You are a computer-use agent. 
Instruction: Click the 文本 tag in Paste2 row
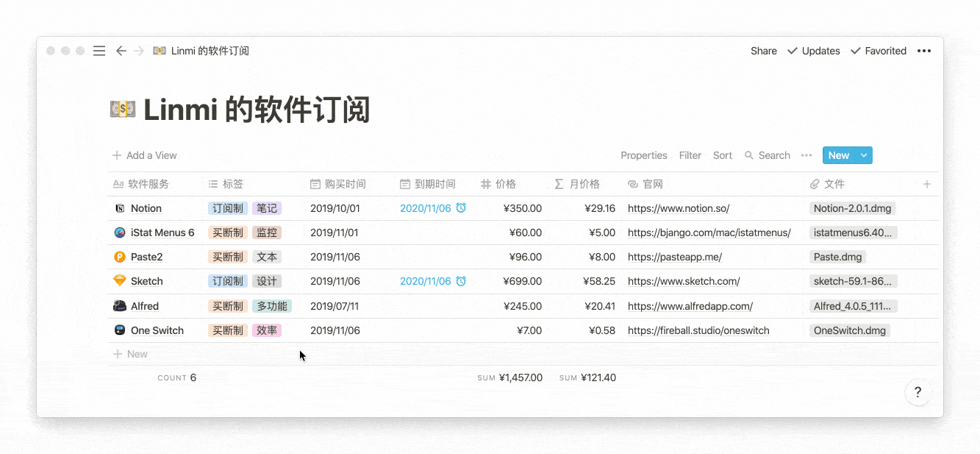pos(267,257)
